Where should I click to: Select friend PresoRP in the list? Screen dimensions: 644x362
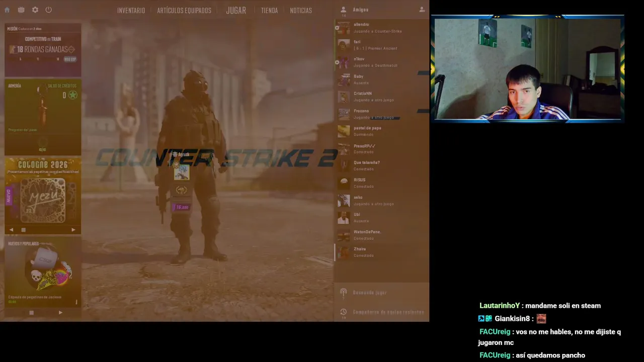[x=381, y=149]
